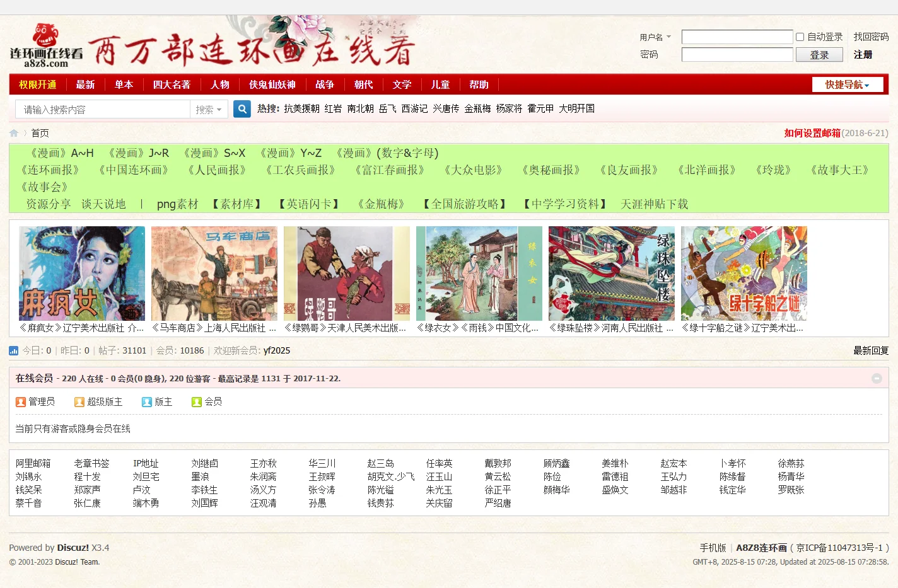Image resolution: width=898 pixels, height=588 pixels.
Task: Open the 京ICP备11047313号-1 footer link
Action: [x=839, y=548]
